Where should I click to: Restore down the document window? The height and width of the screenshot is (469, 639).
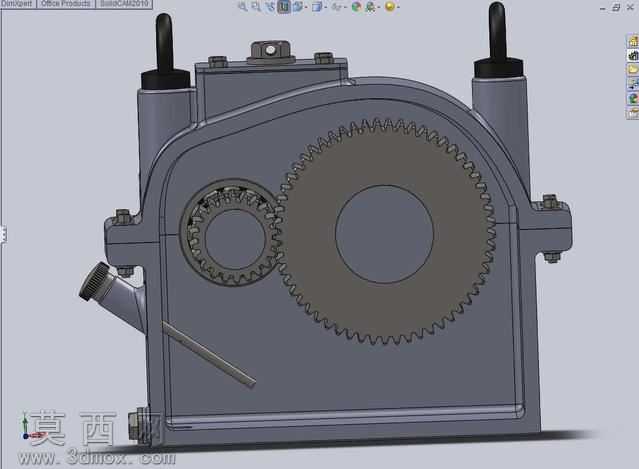[616, 7]
